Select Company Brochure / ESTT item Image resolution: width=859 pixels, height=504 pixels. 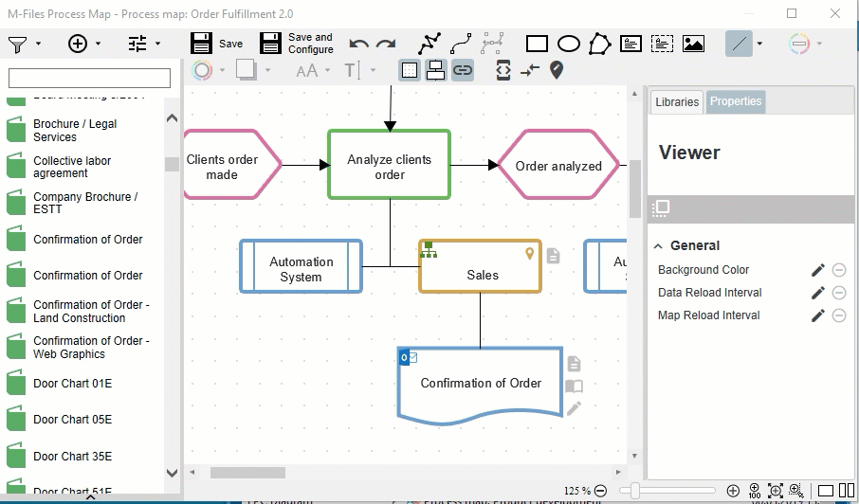tap(82, 203)
